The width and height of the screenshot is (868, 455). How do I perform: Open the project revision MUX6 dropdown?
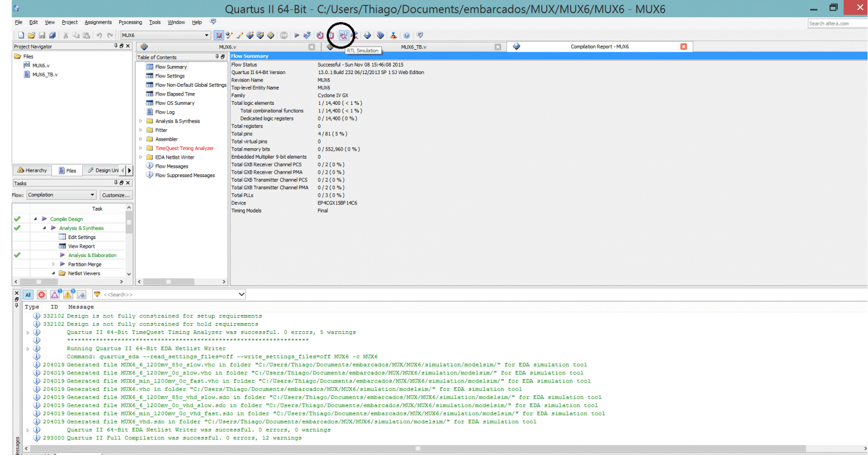(x=207, y=35)
